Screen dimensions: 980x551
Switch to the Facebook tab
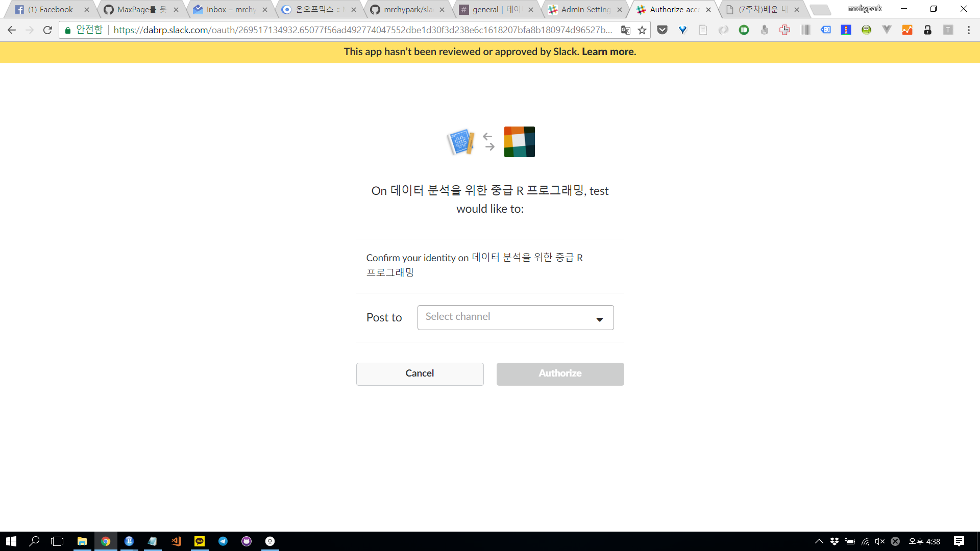[51, 10]
